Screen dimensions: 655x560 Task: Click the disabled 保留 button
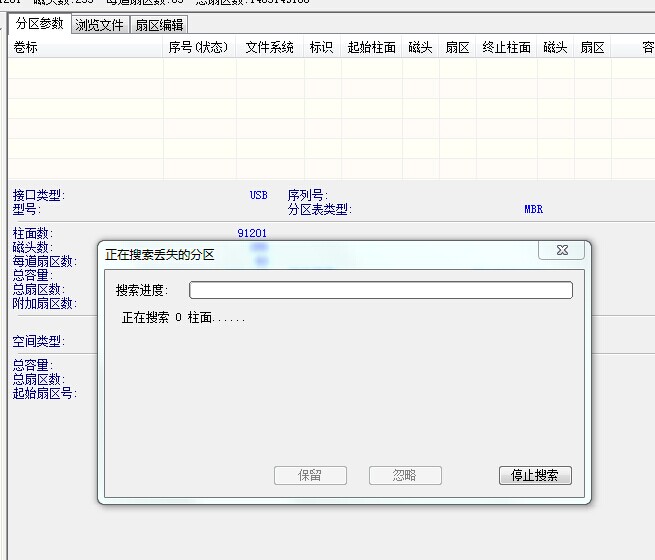(310, 475)
